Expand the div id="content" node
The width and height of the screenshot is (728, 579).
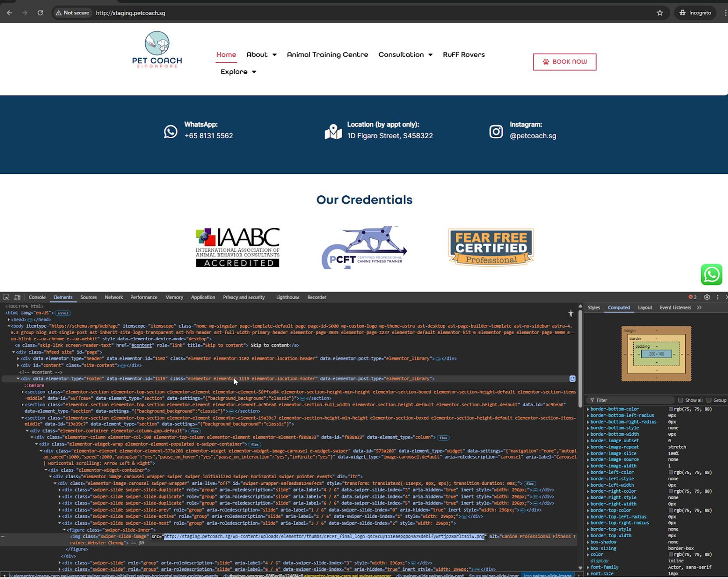pyautogui.click(x=18, y=365)
